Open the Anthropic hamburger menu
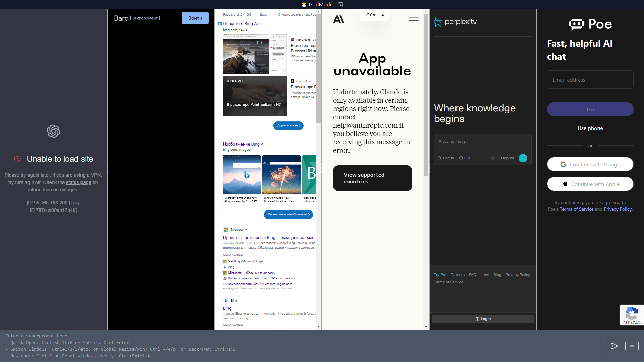Screen dimensions: 644x362 [413, 19]
